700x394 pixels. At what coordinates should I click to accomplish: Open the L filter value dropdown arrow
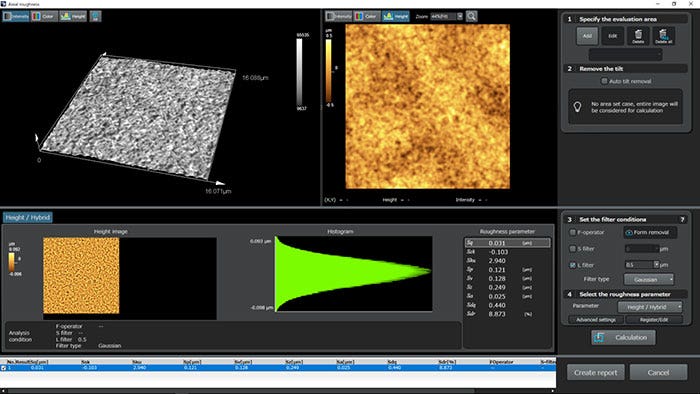pos(656,265)
